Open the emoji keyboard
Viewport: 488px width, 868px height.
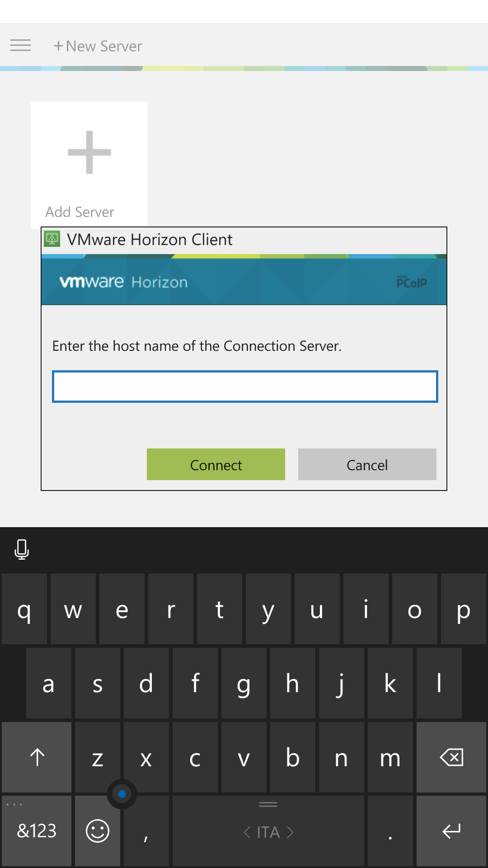(x=98, y=831)
